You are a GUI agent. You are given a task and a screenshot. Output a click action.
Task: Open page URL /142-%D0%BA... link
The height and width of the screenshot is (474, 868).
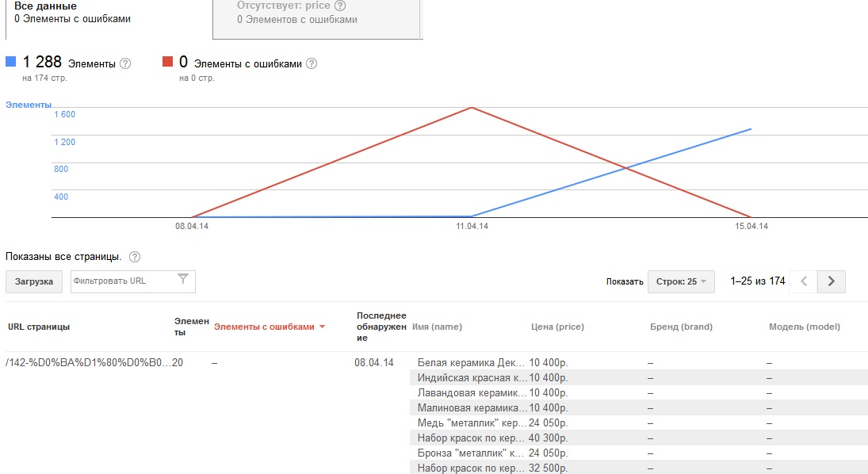click(x=87, y=363)
